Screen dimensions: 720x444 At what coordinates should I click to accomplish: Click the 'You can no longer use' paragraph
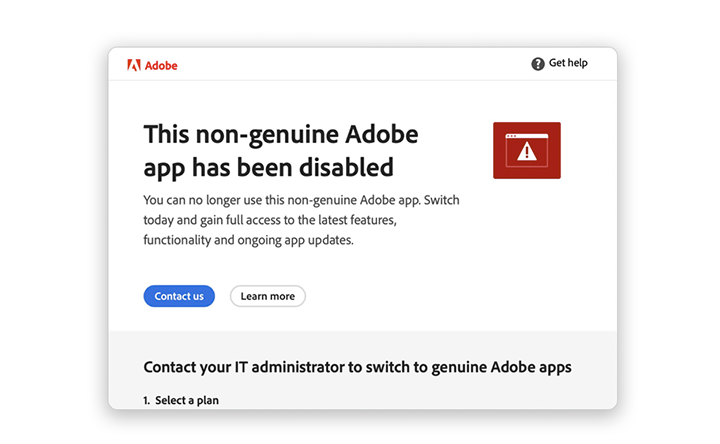click(x=301, y=220)
